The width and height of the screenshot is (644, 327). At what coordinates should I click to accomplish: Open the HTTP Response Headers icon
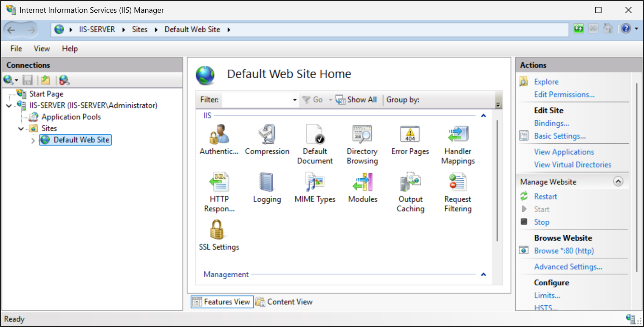click(x=219, y=182)
